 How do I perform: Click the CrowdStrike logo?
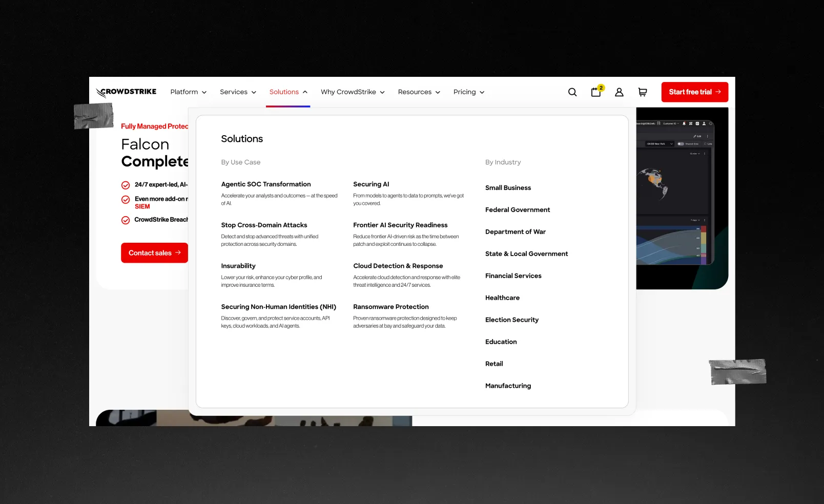[126, 92]
